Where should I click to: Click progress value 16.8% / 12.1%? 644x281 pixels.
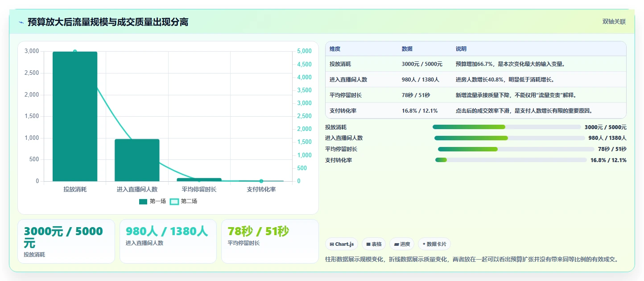(608, 160)
